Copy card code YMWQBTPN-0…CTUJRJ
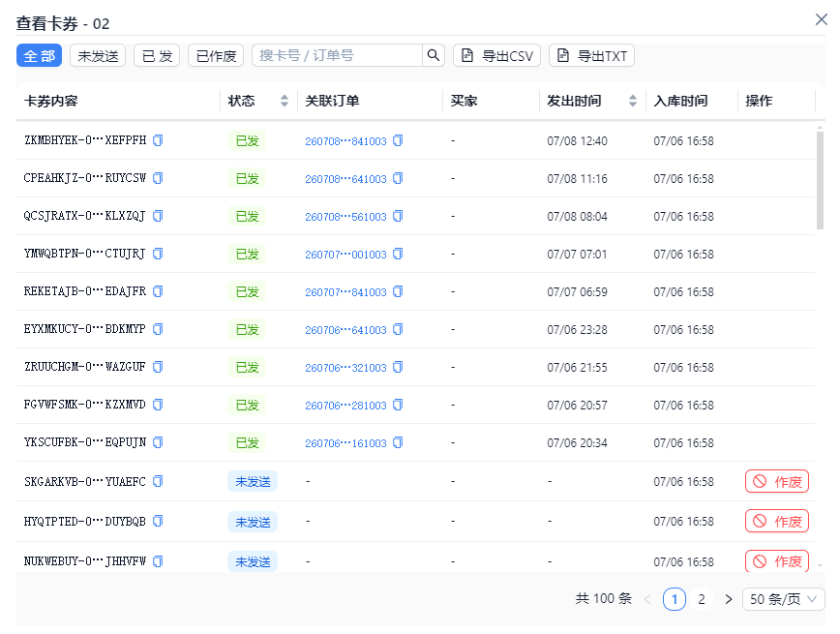The height and width of the screenshot is (634, 840). tap(158, 254)
